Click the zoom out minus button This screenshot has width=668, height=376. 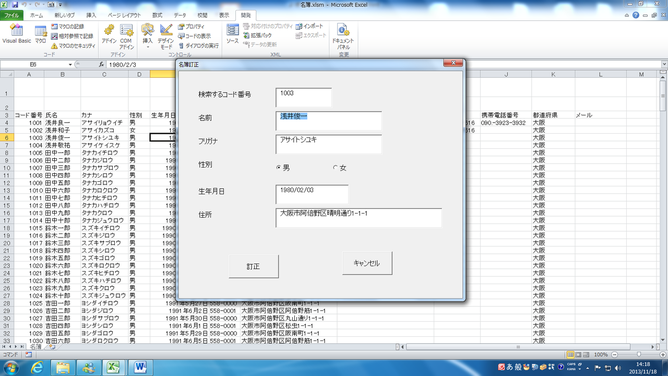[x=614, y=355]
